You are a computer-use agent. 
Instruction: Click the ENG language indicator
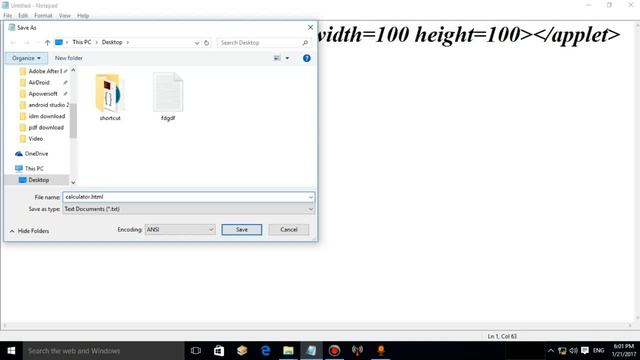coord(598,351)
